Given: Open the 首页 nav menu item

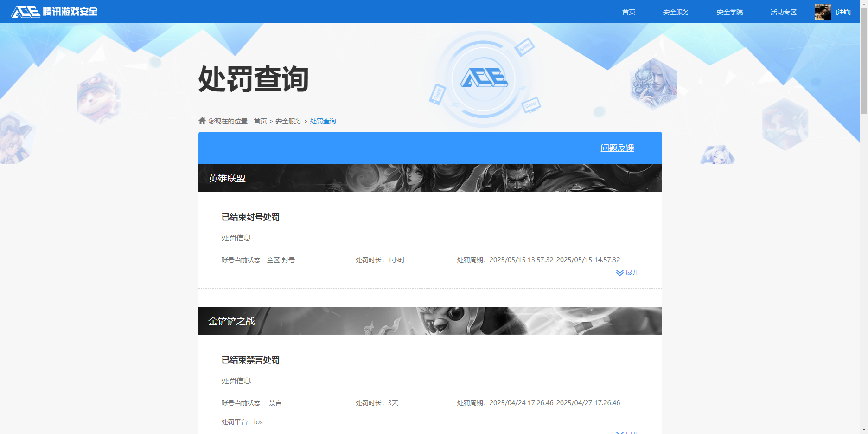Looking at the screenshot, I should pyautogui.click(x=629, y=12).
